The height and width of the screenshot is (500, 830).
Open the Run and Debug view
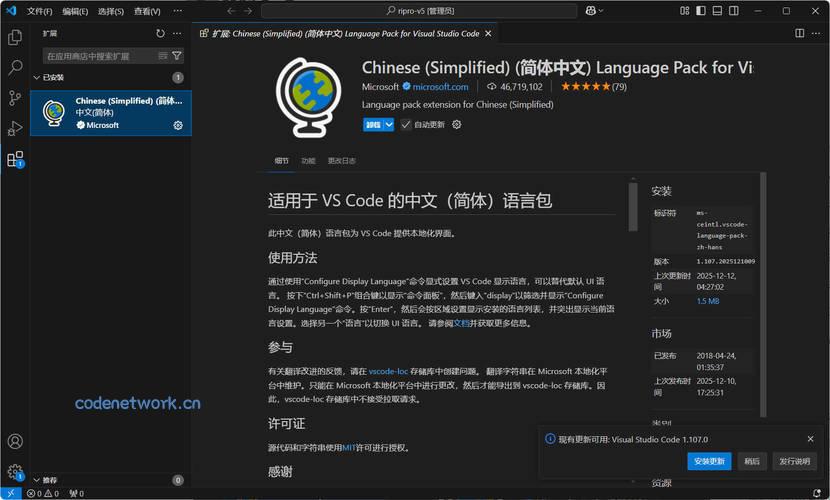tap(15, 129)
